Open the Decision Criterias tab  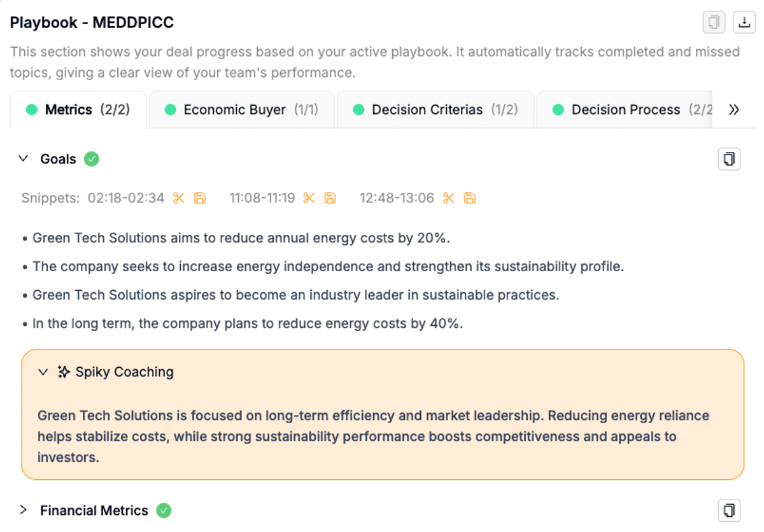coord(435,109)
